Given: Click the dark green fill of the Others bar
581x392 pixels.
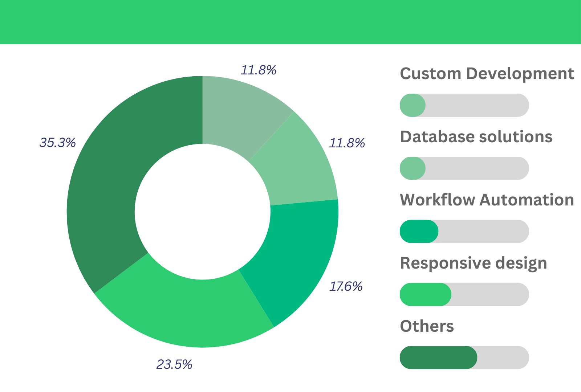Looking at the screenshot, I should coord(438,358).
